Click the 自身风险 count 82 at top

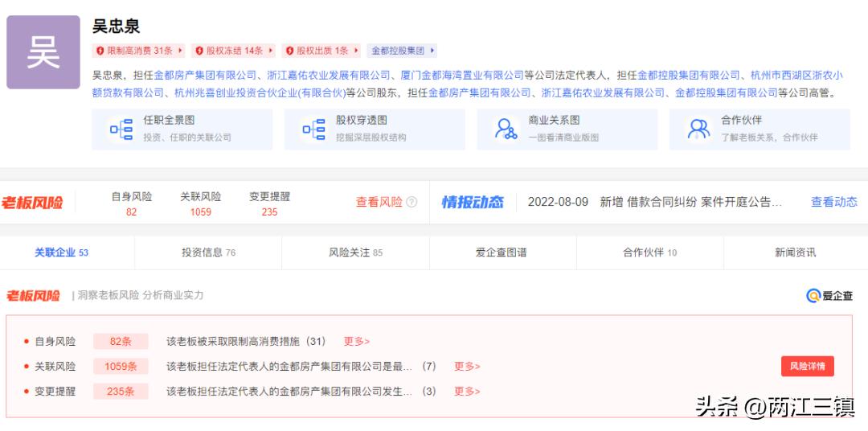coord(131,212)
